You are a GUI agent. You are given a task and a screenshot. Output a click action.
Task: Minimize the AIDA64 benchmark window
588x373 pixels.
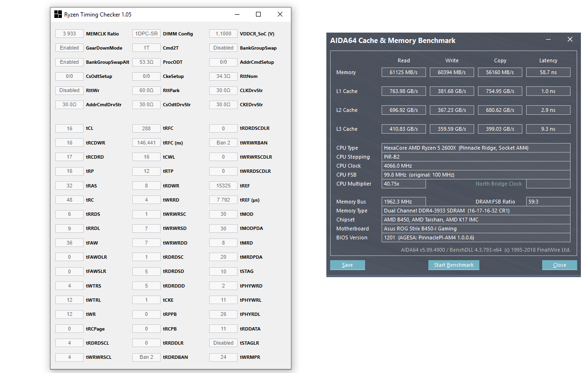548,40
